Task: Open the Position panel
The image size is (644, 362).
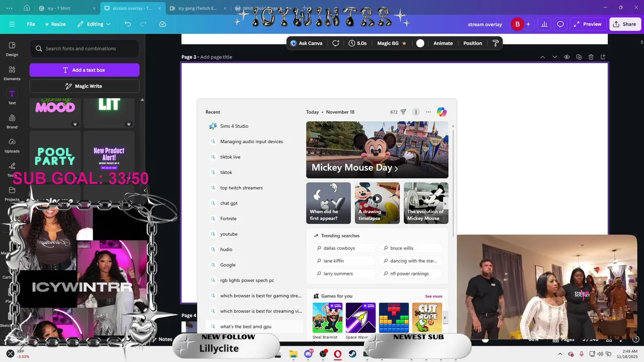Action: [x=472, y=43]
